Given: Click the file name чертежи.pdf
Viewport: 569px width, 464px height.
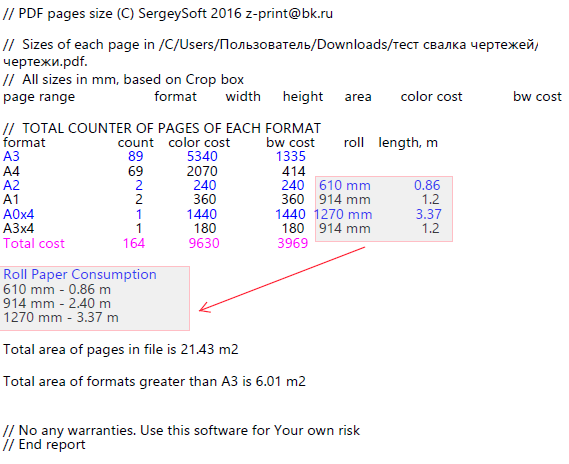Looking at the screenshot, I should point(45,62).
